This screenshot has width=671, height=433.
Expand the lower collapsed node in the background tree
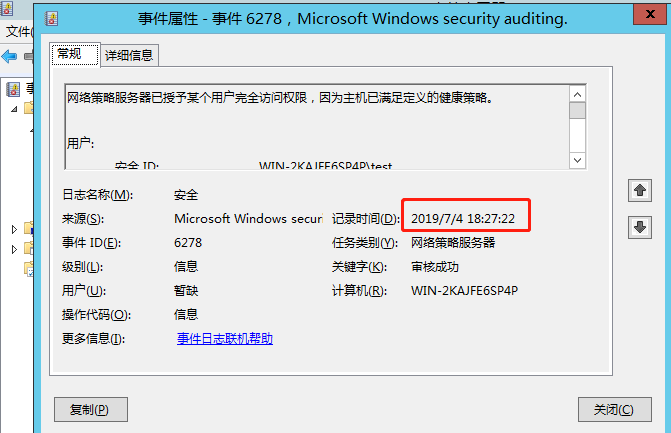pos(14,246)
